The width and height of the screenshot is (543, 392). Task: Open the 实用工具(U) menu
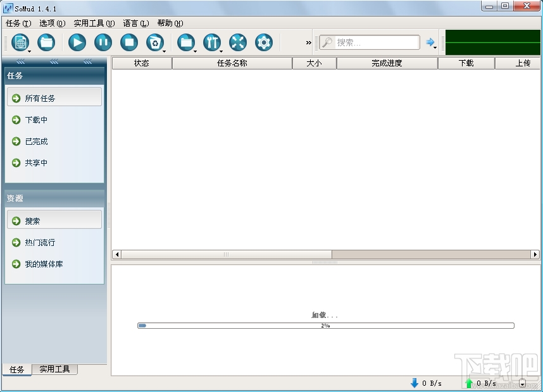pyautogui.click(x=94, y=23)
